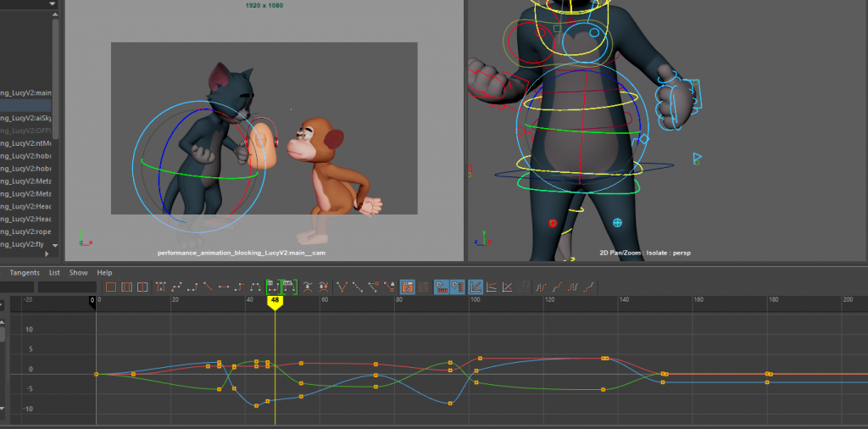Image resolution: width=868 pixels, height=429 pixels.
Task: Toggle Value Snap in Graph Editor
Action: click(457, 287)
